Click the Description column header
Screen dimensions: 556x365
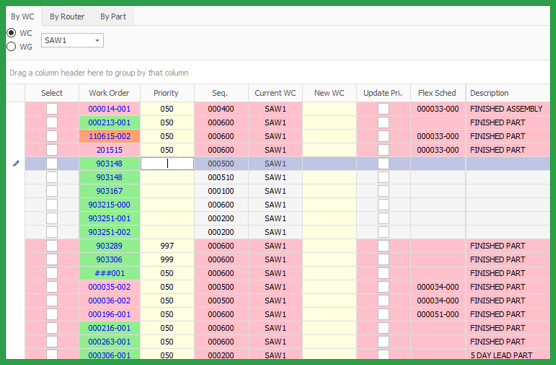(508, 93)
